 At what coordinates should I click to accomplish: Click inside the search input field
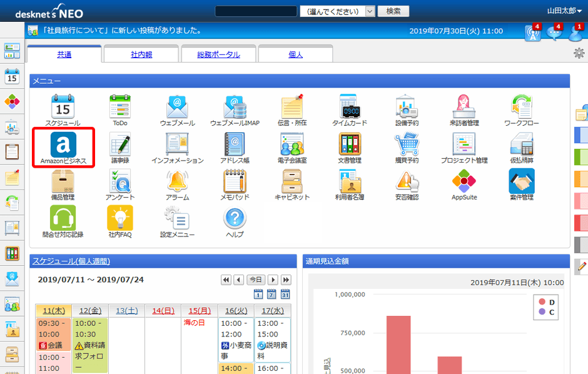click(x=256, y=11)
